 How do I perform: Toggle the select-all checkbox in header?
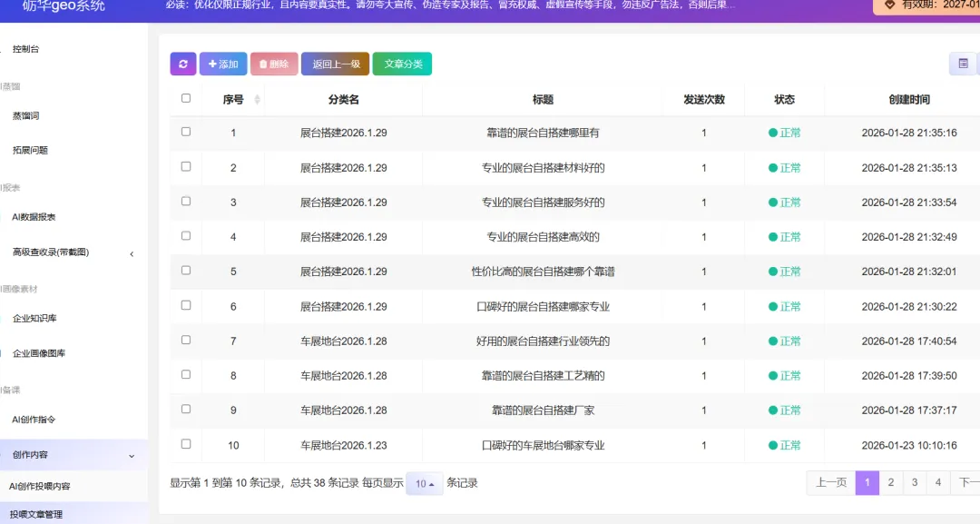point(186,98)
